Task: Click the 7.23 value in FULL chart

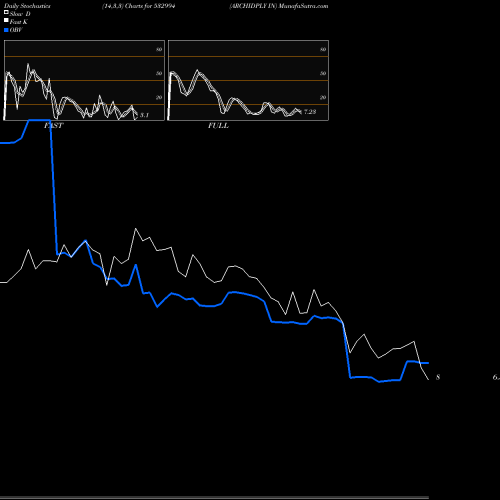Action: tap(310, 112)
